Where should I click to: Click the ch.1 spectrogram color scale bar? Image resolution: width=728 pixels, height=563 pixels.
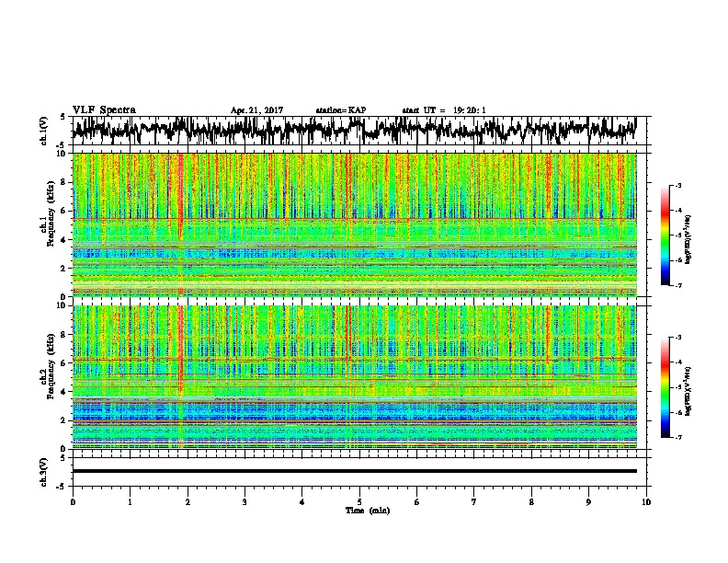665,236
